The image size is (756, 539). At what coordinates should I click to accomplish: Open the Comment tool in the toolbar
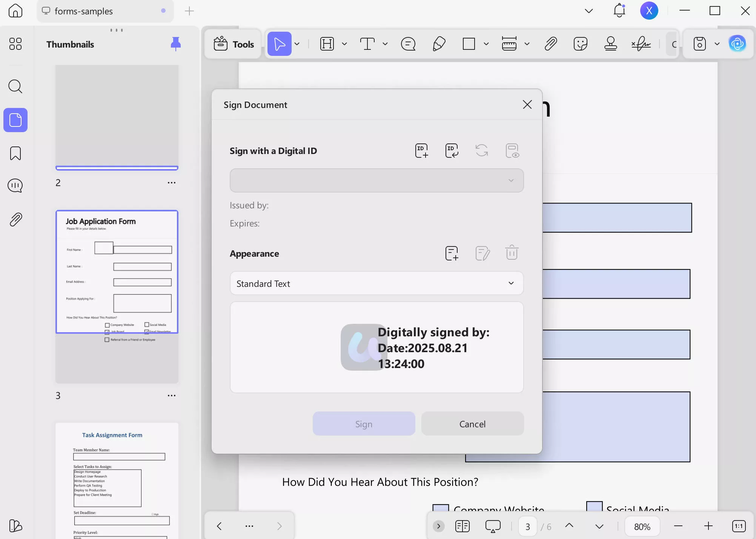(x=408, y=43)
